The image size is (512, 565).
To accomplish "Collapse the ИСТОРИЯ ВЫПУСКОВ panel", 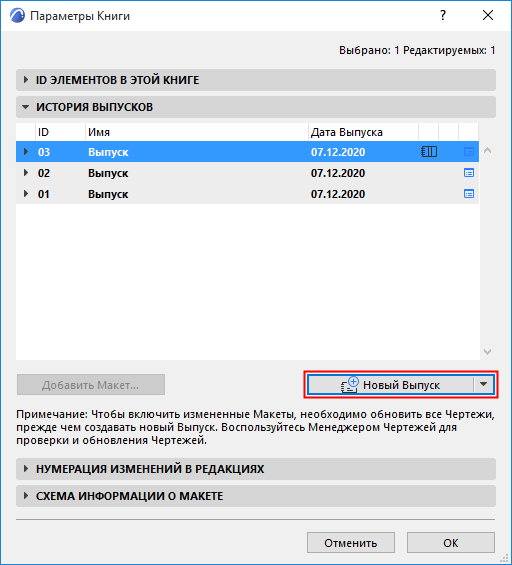I will click(x=256, y=107).
